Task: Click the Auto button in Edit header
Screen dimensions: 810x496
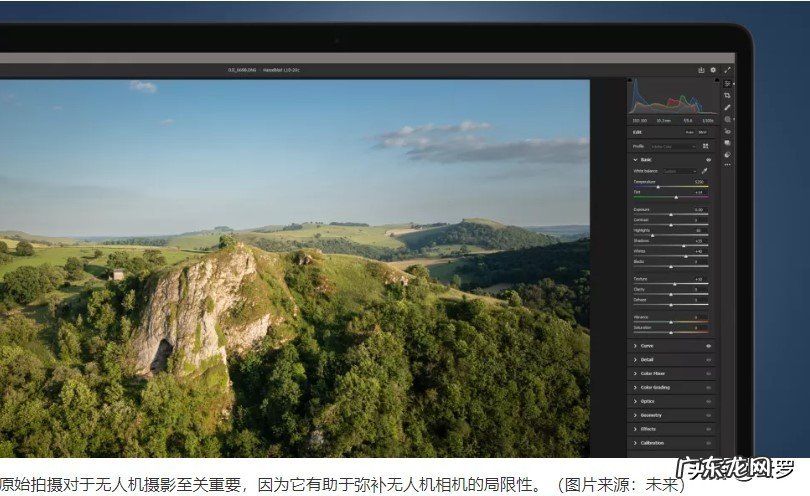Action: coord(690,132)
